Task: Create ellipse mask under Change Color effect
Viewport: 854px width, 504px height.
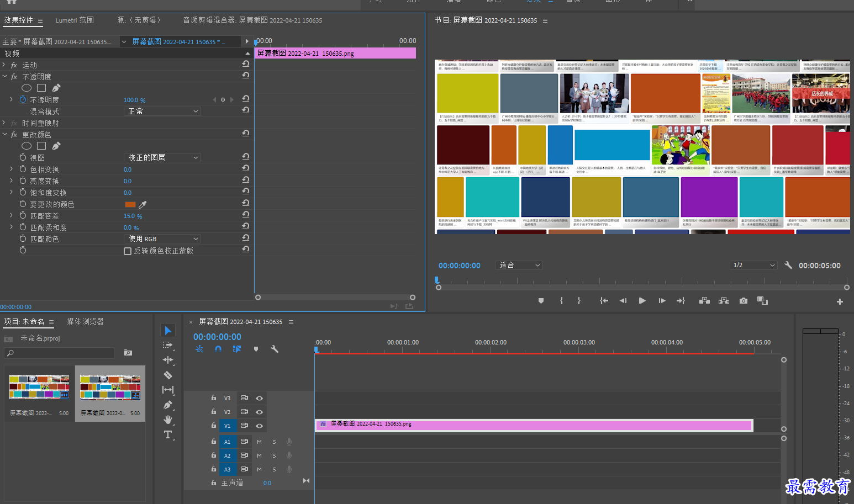Action: [26, 146]
